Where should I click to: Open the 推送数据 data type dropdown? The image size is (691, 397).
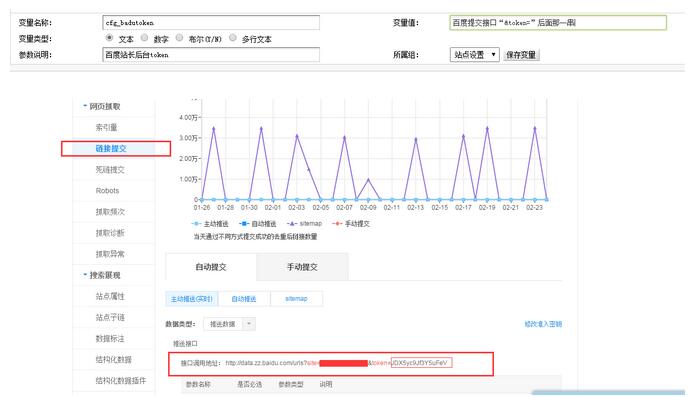click(x=230, y=324)
